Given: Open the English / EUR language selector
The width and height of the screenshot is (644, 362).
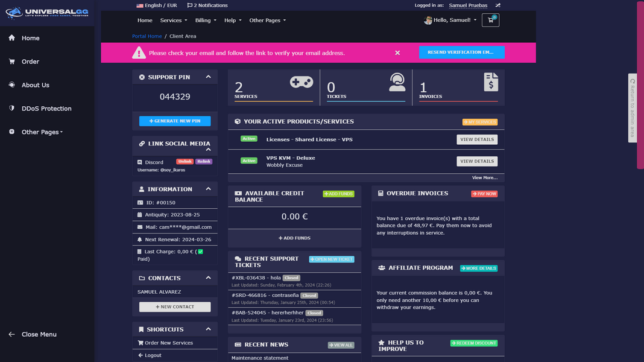Looking at the screenshot, I should click(156, 5).
